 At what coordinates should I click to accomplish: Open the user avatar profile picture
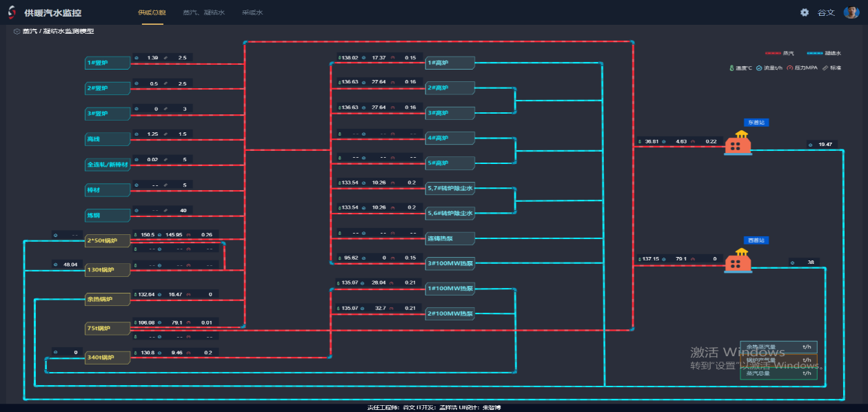(x=851, y=12)
